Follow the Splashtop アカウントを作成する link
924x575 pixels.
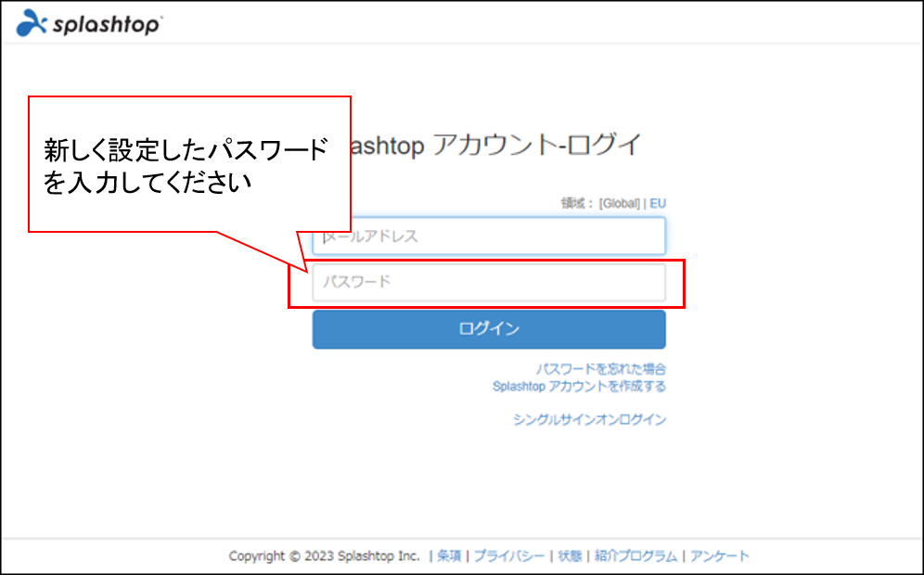(x=579, y=387)
